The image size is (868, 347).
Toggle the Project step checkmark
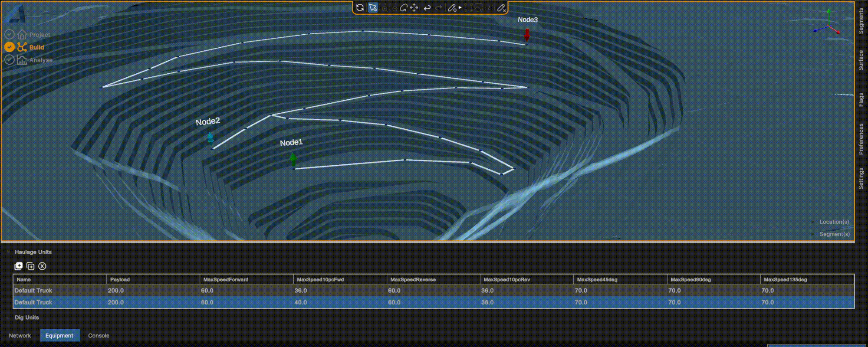coord(10,34)
